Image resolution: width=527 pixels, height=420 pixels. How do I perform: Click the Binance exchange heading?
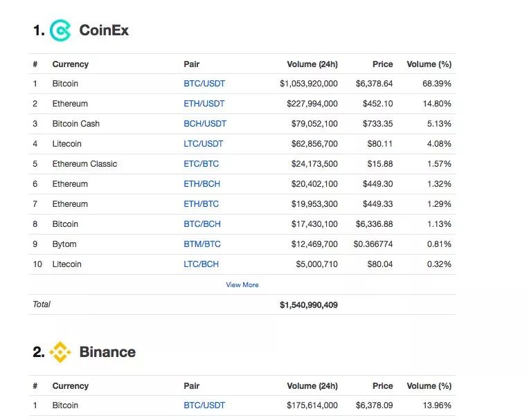[x=107, y=352]
